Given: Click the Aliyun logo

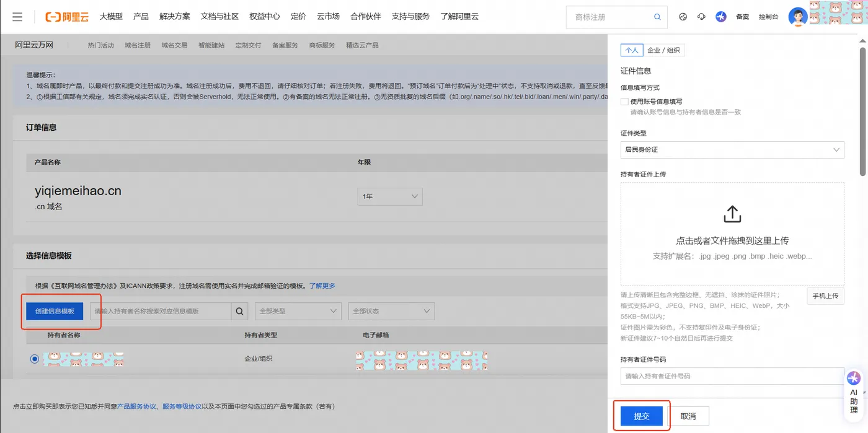Looking at the screenshot, I should [x=67, y=17].
